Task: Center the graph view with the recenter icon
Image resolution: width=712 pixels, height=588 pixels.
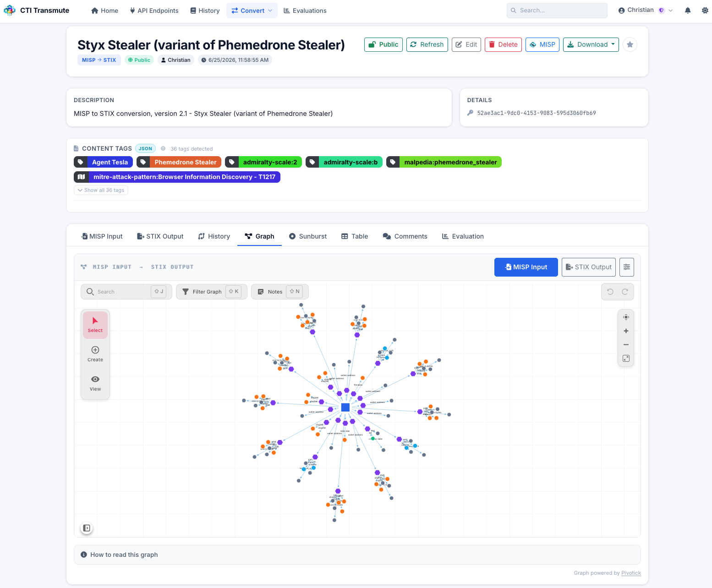Action: point(626,317)
